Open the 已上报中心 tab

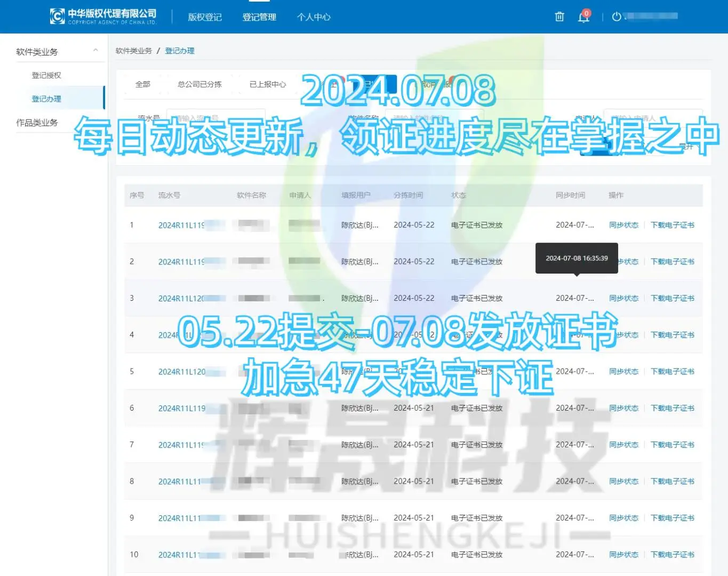pyautogui.click(x=269, y=84)
